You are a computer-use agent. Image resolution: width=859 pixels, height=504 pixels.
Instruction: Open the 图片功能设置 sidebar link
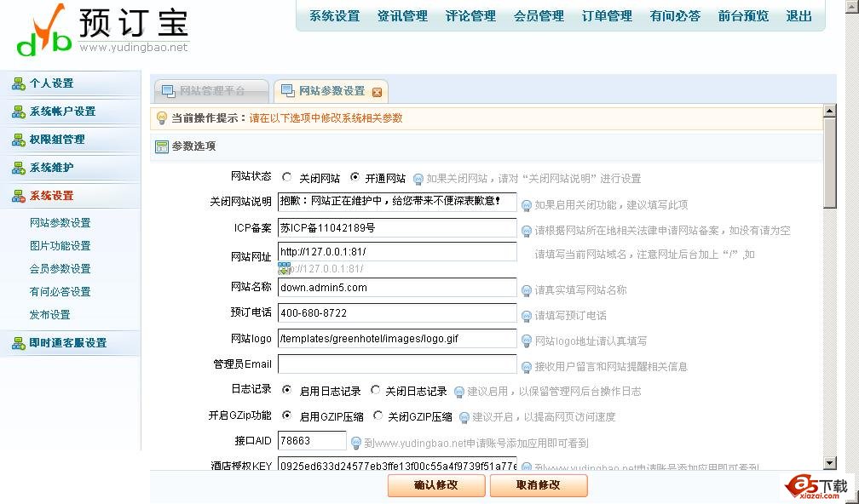pyautogui.click(x=61, y=246)
